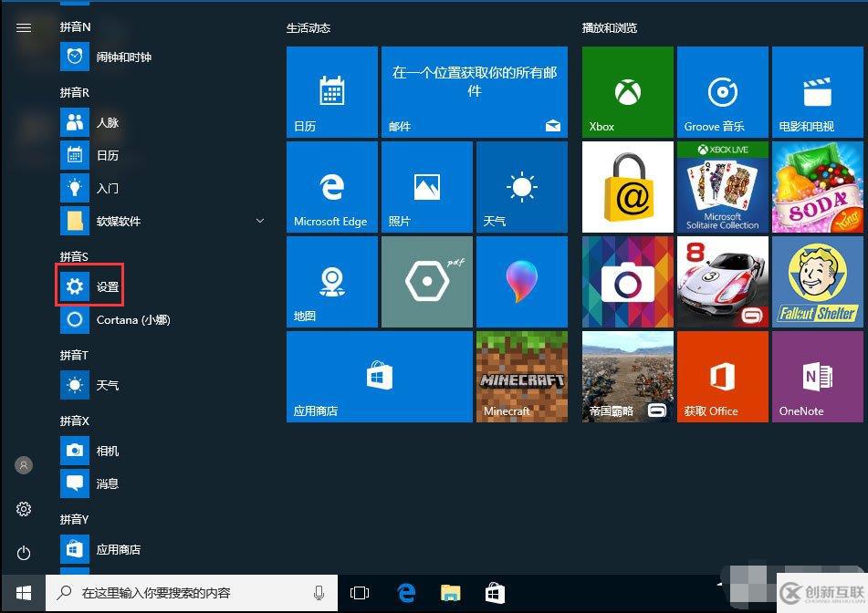This screenshot has height=613, width=868.
Task: Open the Xbox tile
Action: (628, 92)
